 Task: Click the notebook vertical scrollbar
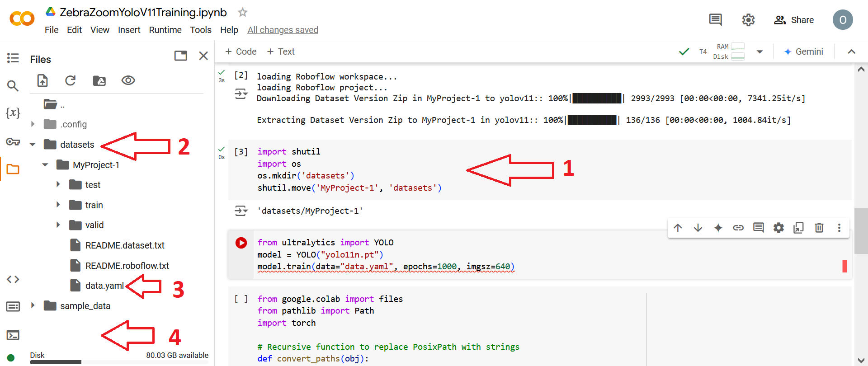coord(861,231)
